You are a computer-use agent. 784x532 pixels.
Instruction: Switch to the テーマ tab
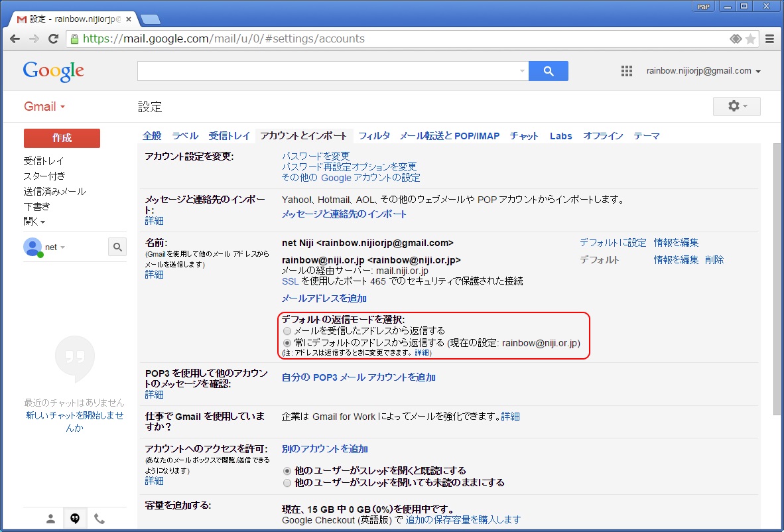click(x=647, y=136)
